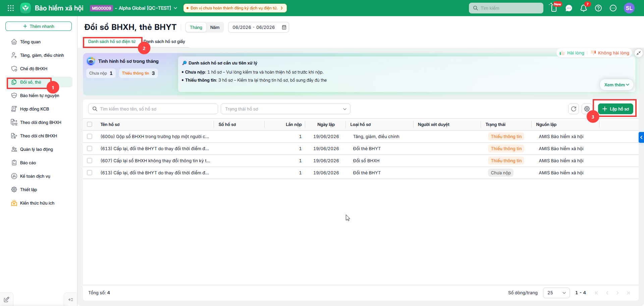Expand the priority list with Xem thêm

coord(616,85)
